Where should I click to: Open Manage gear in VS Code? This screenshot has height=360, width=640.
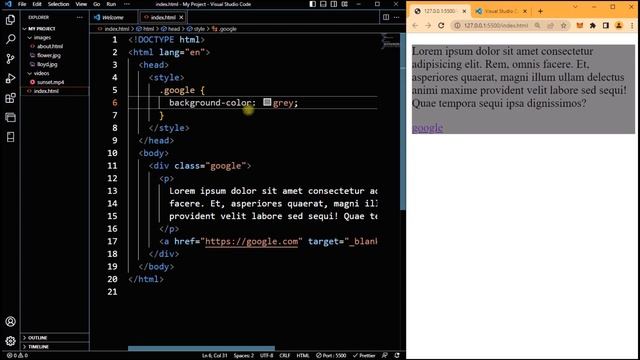pos(11,341)
